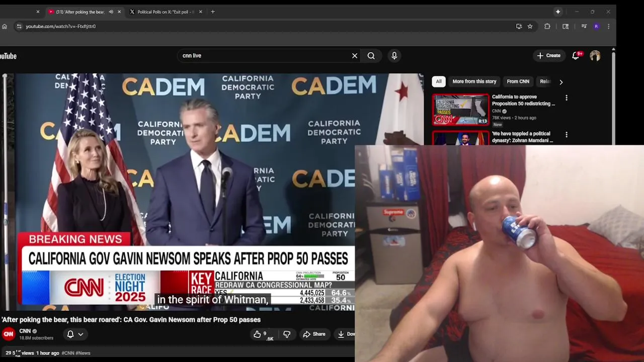Open Chrome three-dot menu
This screenshot has width=644, height=362.
coord(608,26)
